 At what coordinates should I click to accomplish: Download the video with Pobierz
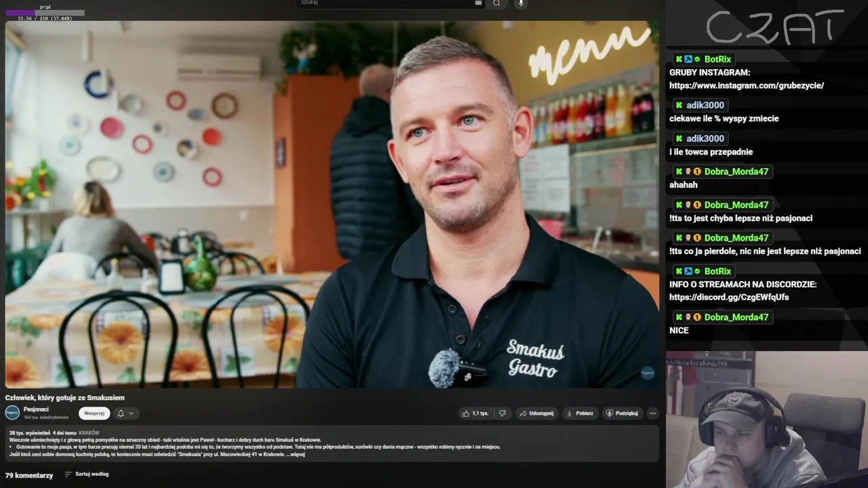tap(580, 413)
